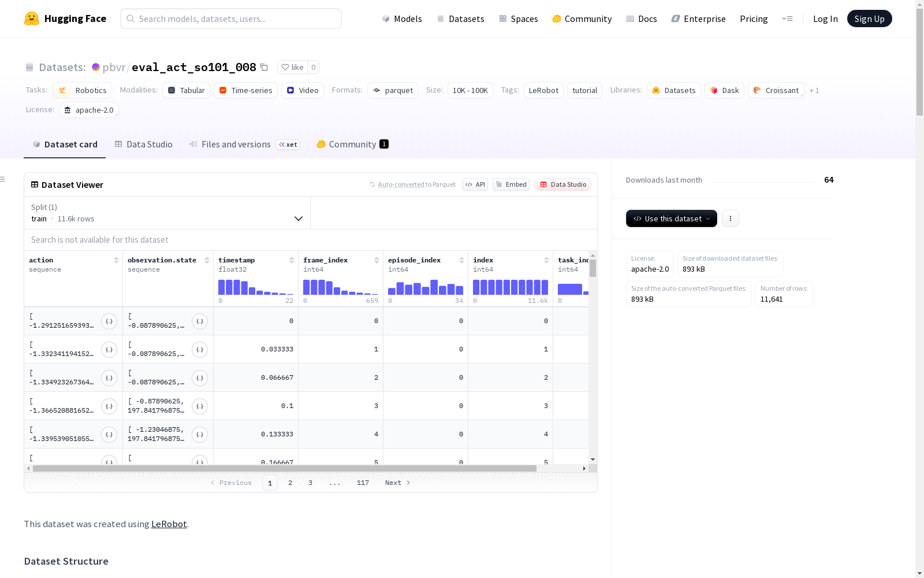Expand the Split train dropdown

tap(167, 213)
